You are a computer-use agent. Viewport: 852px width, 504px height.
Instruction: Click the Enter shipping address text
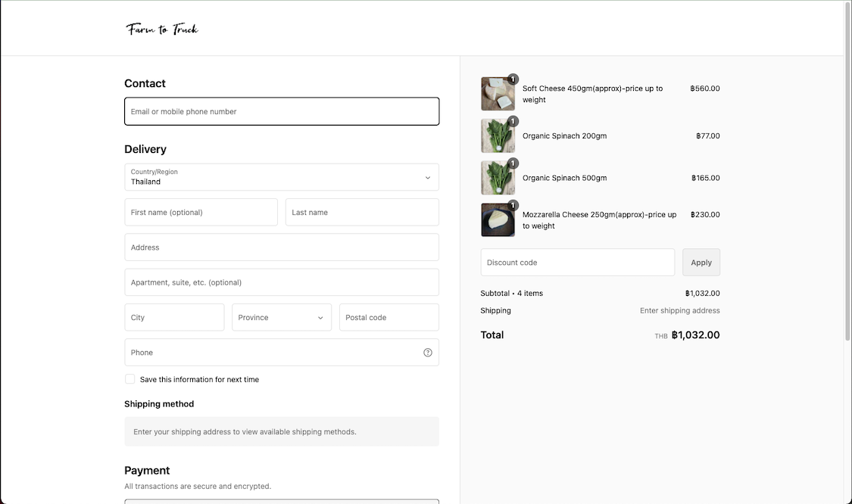(x=680, y=311)
